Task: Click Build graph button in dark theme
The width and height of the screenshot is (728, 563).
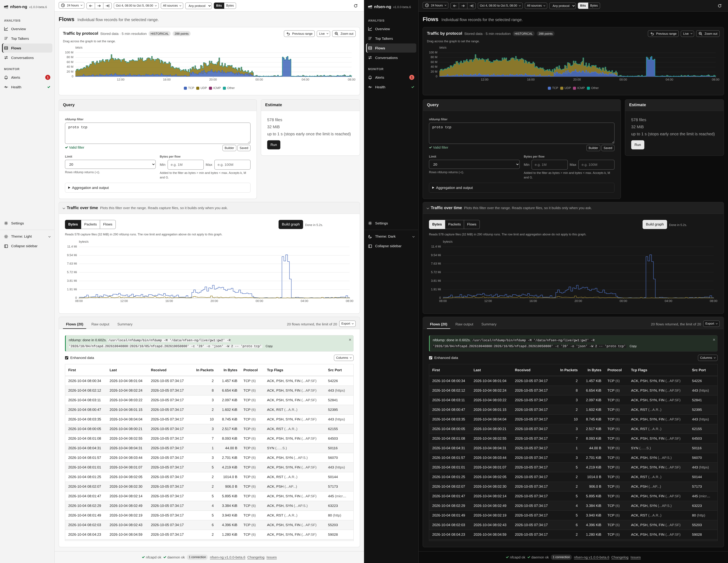Action: [x=655, y=224]
